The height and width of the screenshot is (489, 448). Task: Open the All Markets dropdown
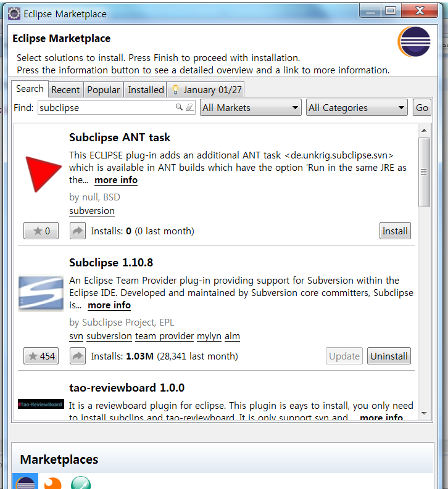click(251, 107)
